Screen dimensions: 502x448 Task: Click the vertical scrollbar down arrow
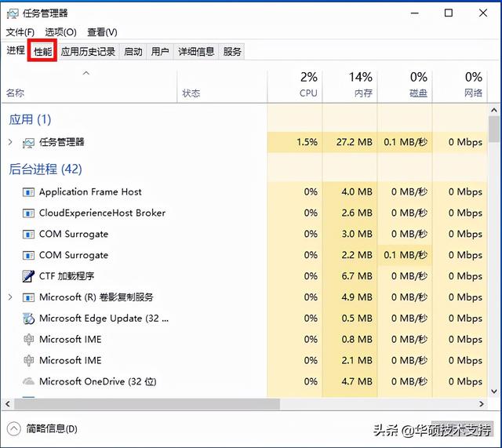[494, 392]
